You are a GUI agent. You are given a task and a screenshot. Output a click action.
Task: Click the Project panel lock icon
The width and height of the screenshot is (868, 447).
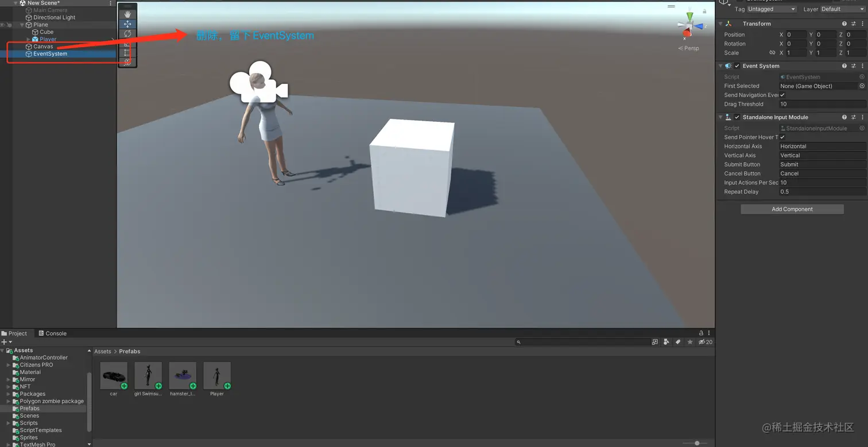point(701,333)
